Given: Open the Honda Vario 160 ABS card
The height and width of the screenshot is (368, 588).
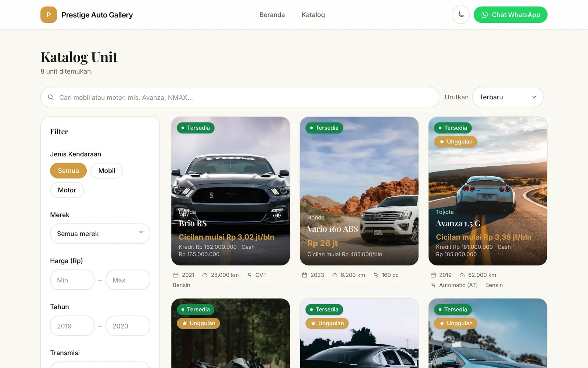Looking at the screenshot, I should [x=359, y=191].
